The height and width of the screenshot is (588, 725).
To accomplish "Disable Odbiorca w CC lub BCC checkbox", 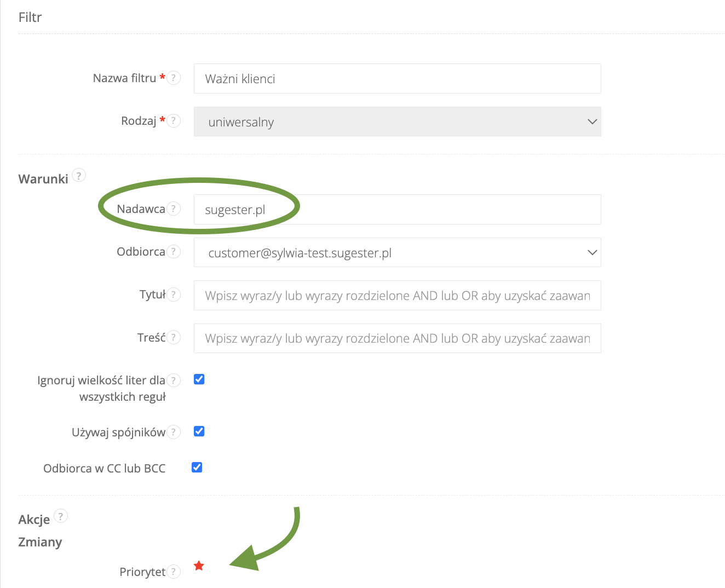I will (x=197, y=468).
